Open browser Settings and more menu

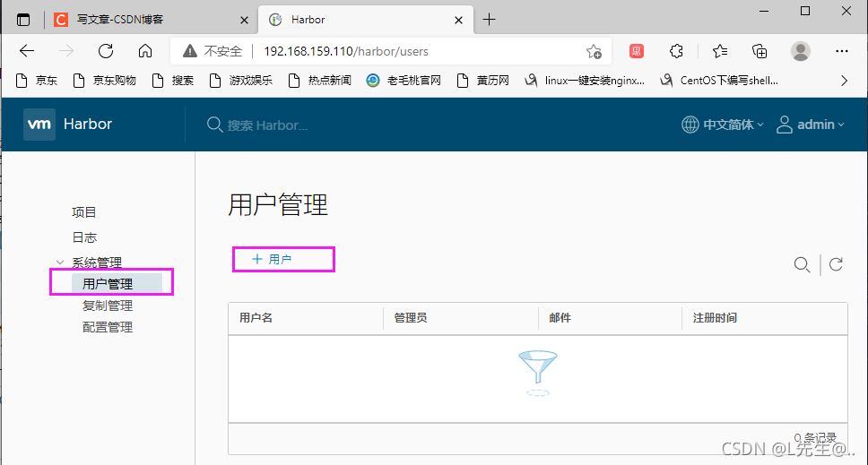point(841,51)
